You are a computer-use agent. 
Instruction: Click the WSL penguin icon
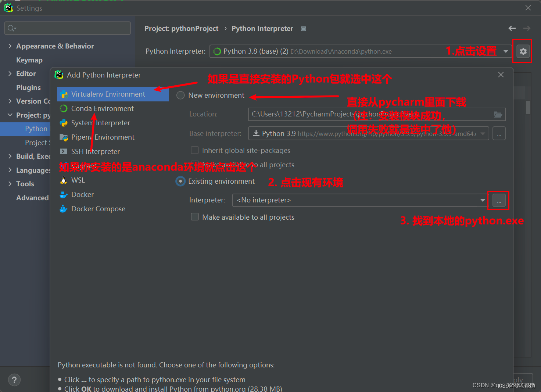pos(64,180)
